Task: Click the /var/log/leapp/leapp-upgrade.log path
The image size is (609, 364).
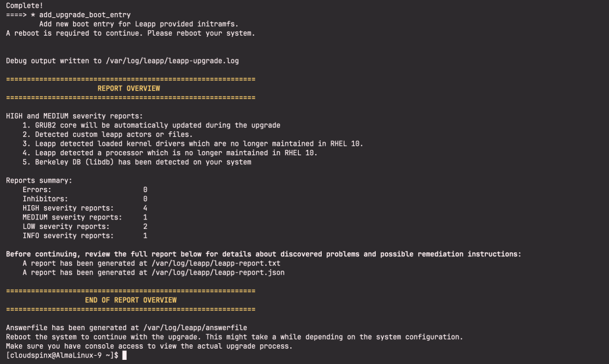Action: point(172,61)
